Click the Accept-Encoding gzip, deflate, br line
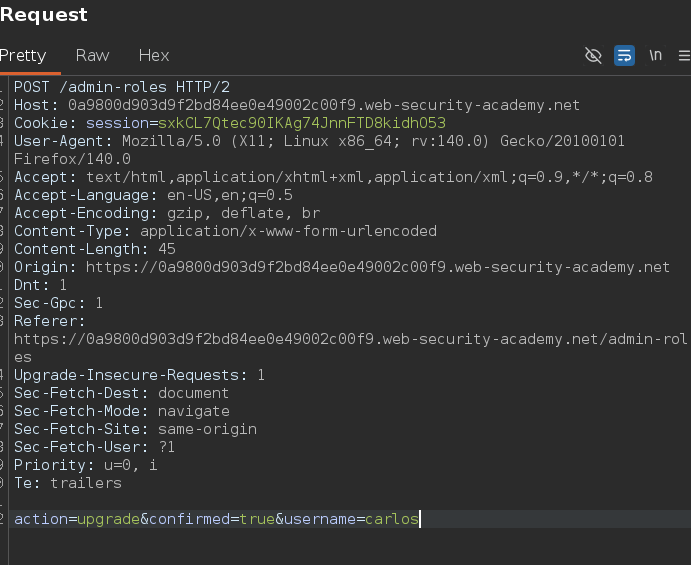The image size is (691, 565). [x=167, y=213]
